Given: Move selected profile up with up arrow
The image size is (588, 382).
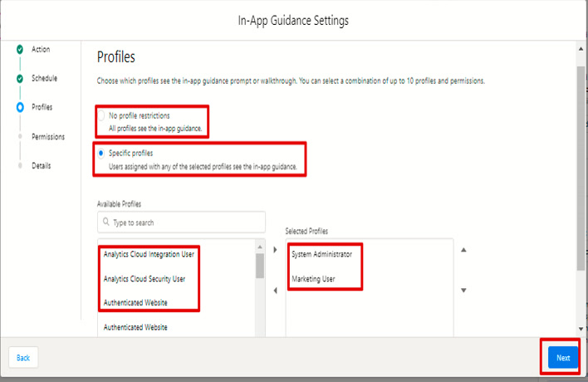Looking at the screenshot, I should 463,250.
